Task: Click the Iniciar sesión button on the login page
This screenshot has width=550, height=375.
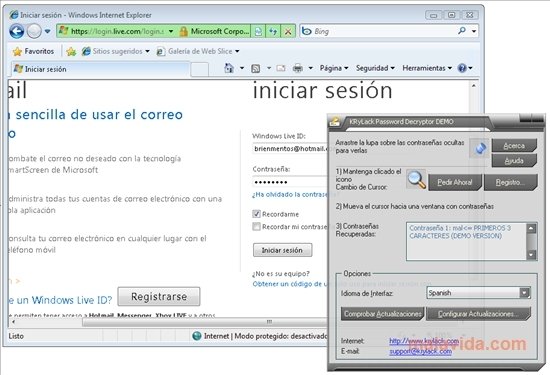Action: pos(282,250)
